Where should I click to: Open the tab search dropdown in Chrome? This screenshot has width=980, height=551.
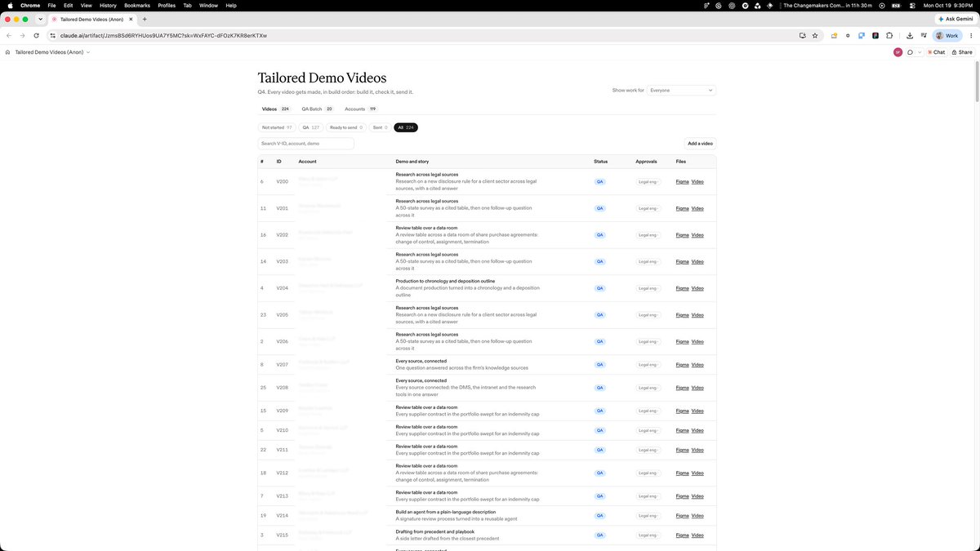39,19
